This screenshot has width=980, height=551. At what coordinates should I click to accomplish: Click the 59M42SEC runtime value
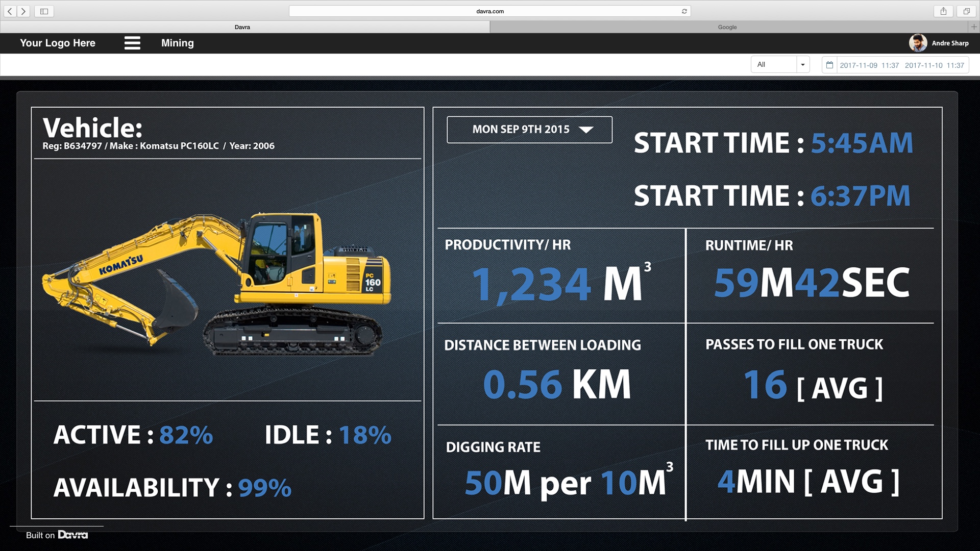812,283
